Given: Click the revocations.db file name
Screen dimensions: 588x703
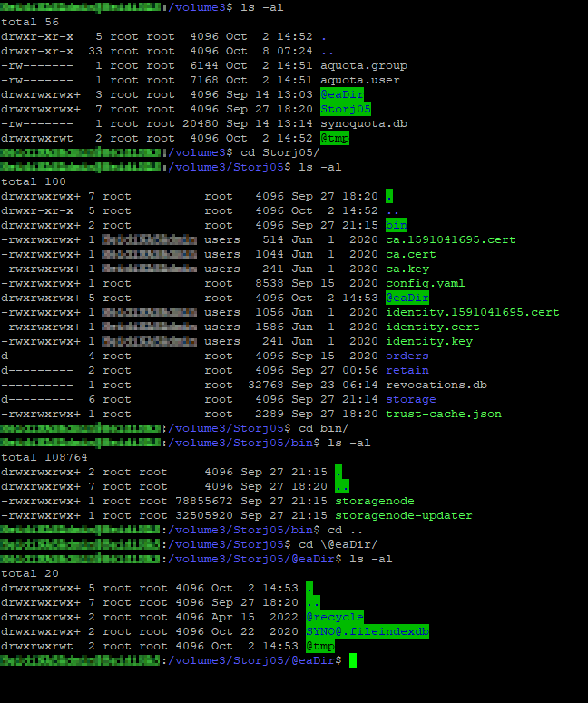Looking at the screenshot, I should pyautogui.click(x=436, y=385).
